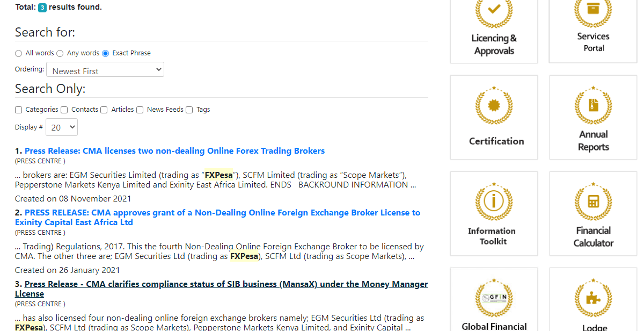Tick the Tags checkbox
The height and width of the screenshot is (331, 644).
coord(189,110)
